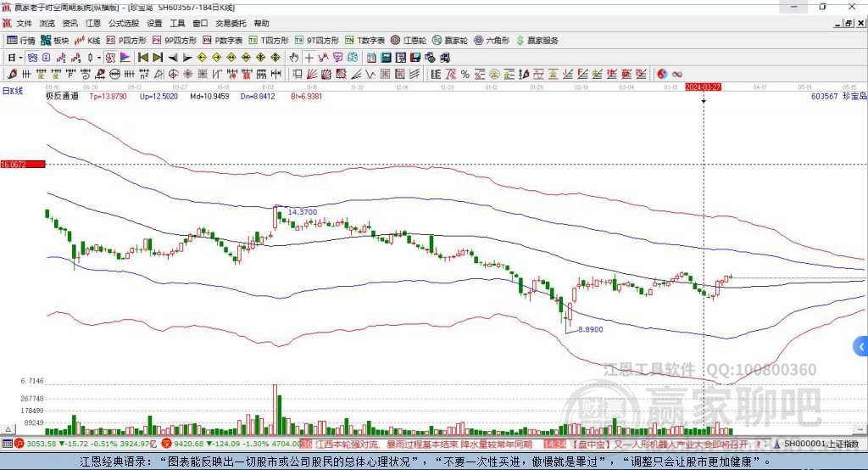Click 沪 index indicator in status bar

click(19, 444)
